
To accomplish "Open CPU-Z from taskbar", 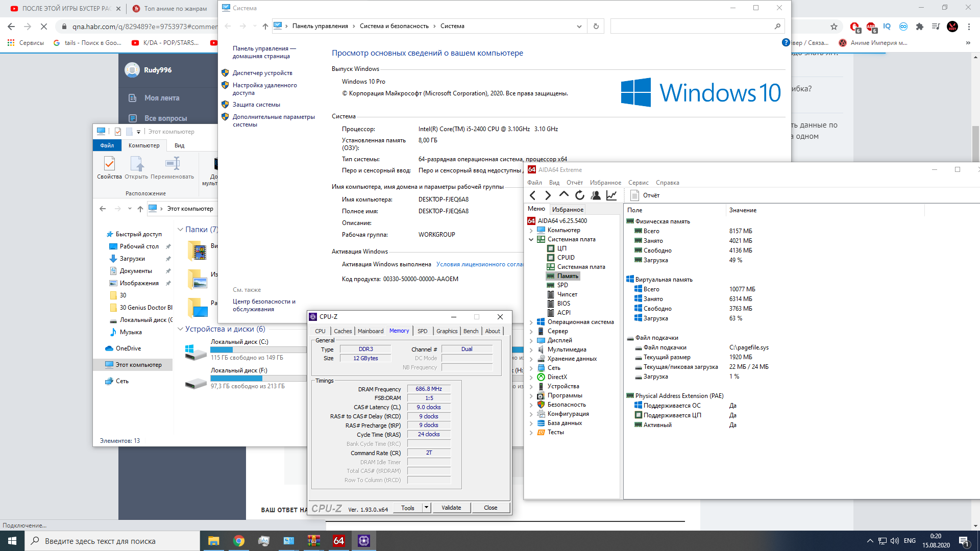I will click(x=364, y=541).
